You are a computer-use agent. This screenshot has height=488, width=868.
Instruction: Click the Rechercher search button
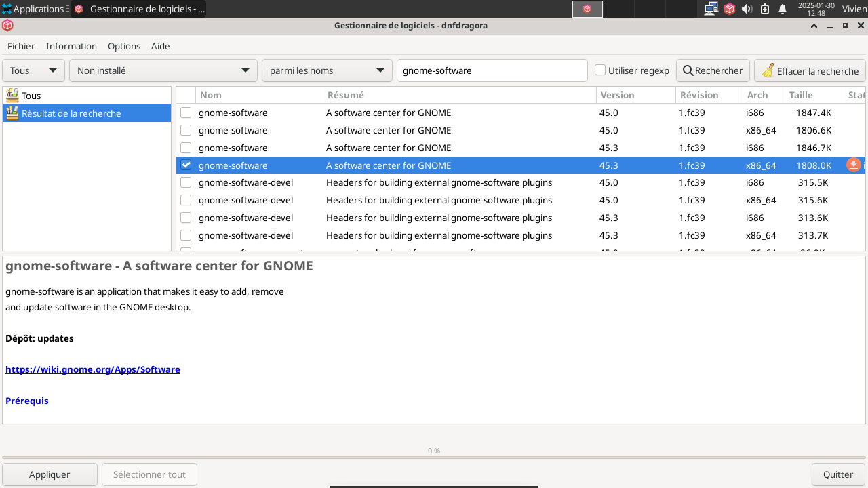coord(713,70)
